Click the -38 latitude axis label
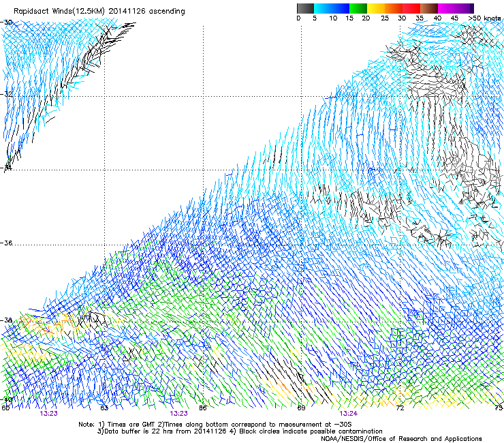 (x=6, y=320)
